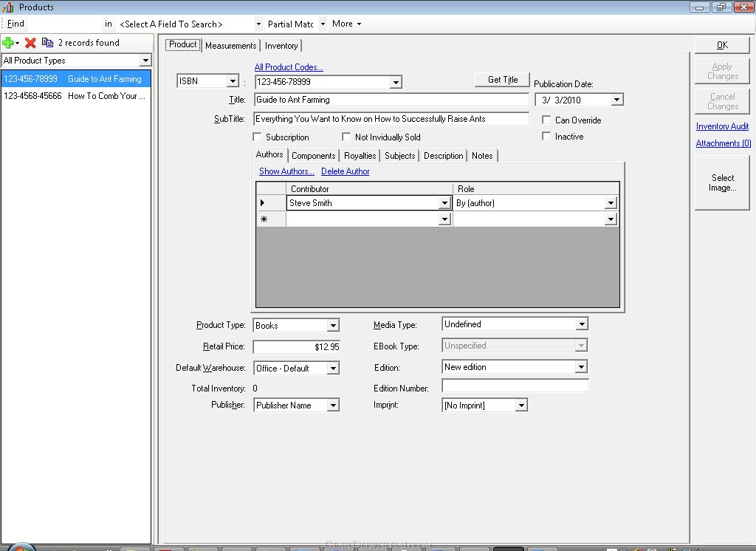Expand the Steve Smith contributor dropdown
Screen dimensions: 756x551
coord(444,203)
